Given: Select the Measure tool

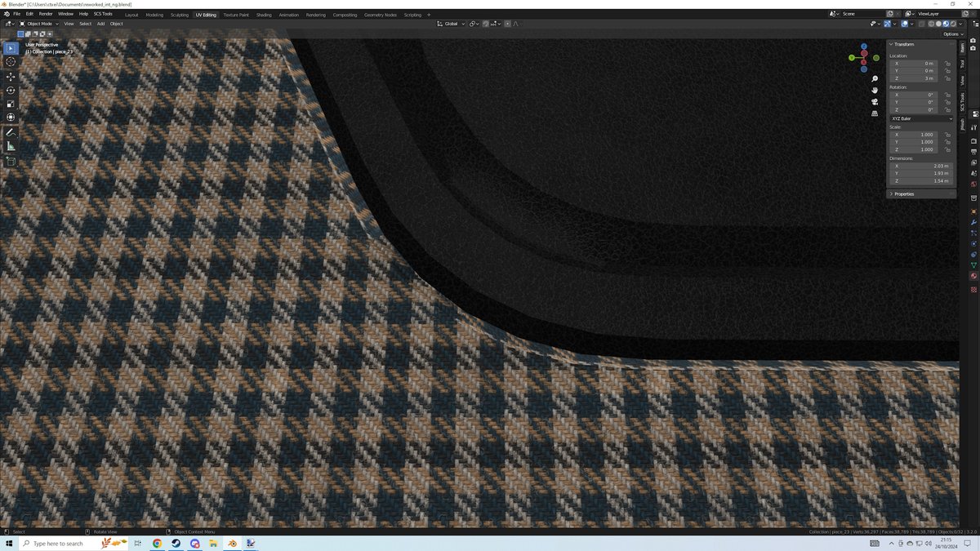Looking at the screenshot, I should pyautogui.click(x=11, y=146).
